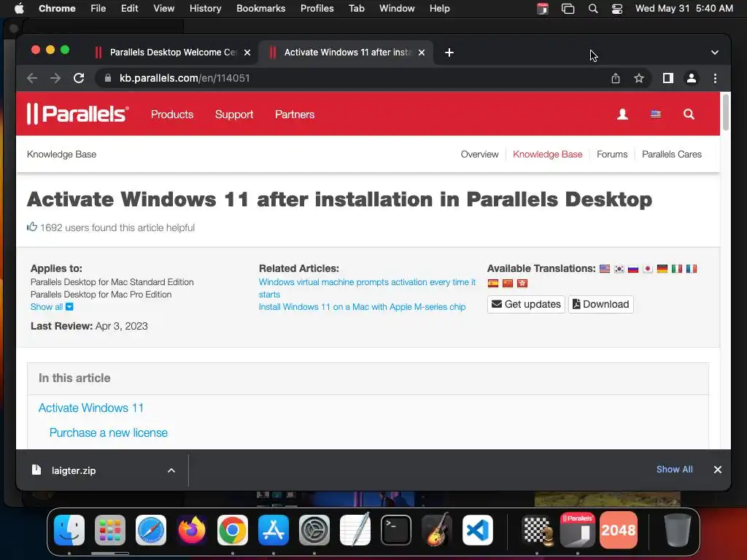Open the laigter.zip downloaded file

coord(74,470)
